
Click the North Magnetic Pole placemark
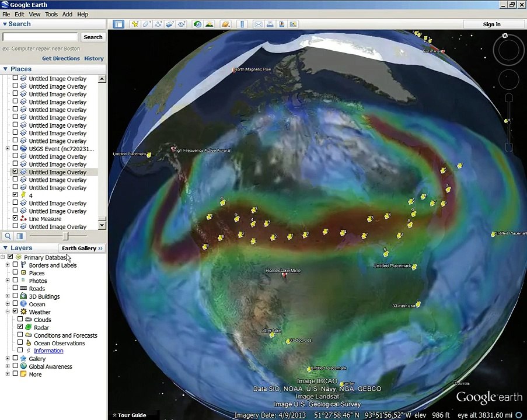234,70
